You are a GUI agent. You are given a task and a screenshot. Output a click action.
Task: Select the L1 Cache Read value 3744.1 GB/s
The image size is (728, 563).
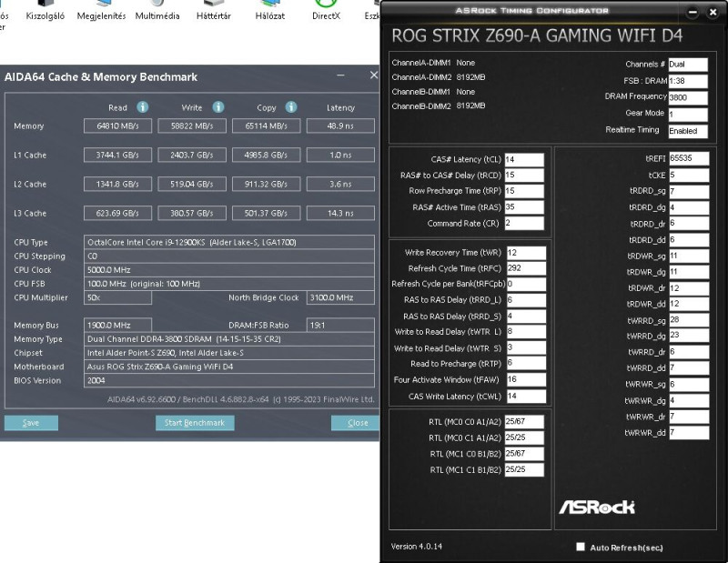click(118, 155)
